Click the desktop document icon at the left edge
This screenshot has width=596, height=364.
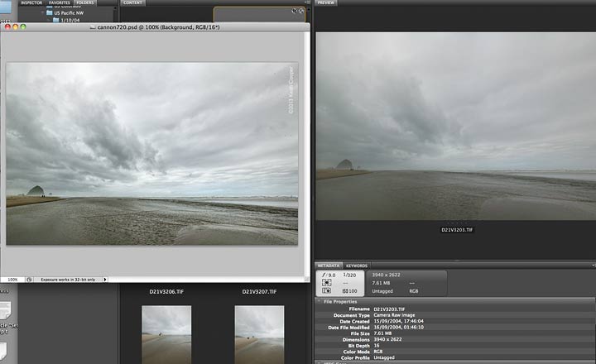point(5,310)
